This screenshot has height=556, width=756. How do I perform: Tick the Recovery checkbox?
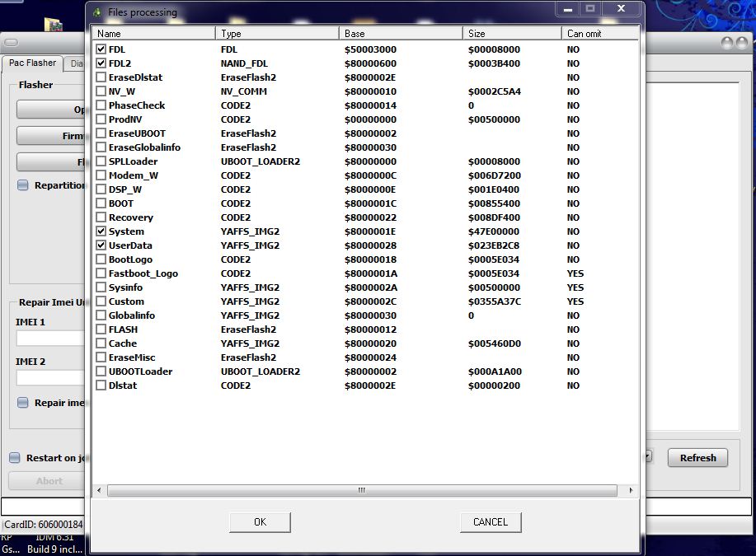pos(101,217)
